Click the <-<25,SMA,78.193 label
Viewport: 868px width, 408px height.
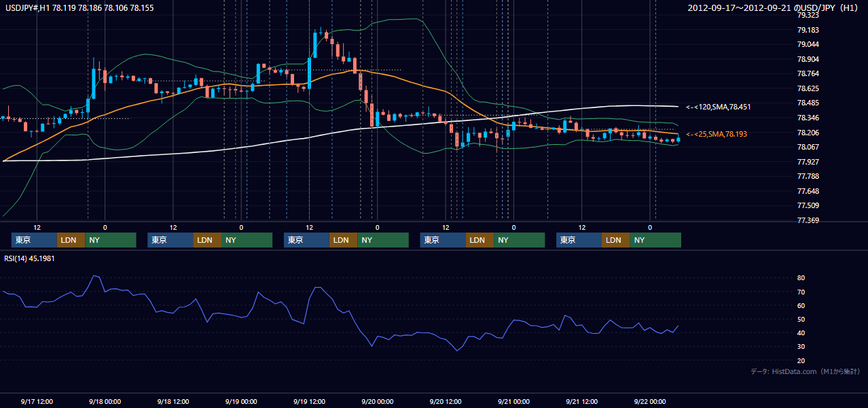[x=717, y=134]
